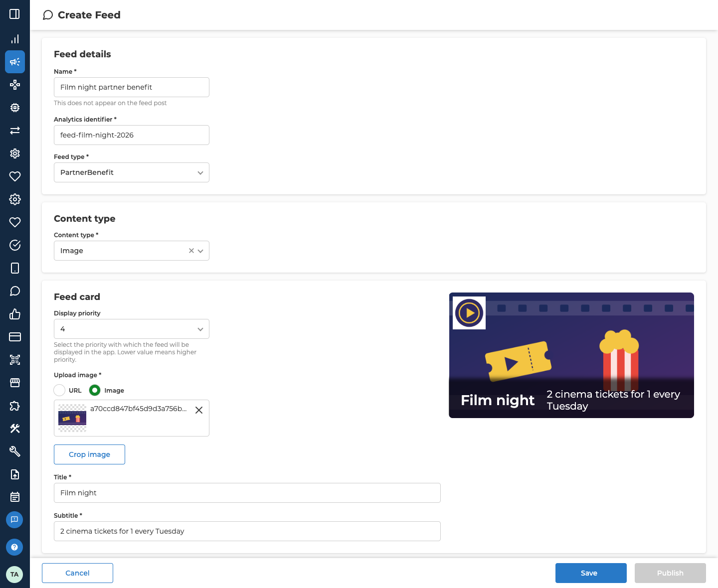Click the Crop image button

coord(89,454)
